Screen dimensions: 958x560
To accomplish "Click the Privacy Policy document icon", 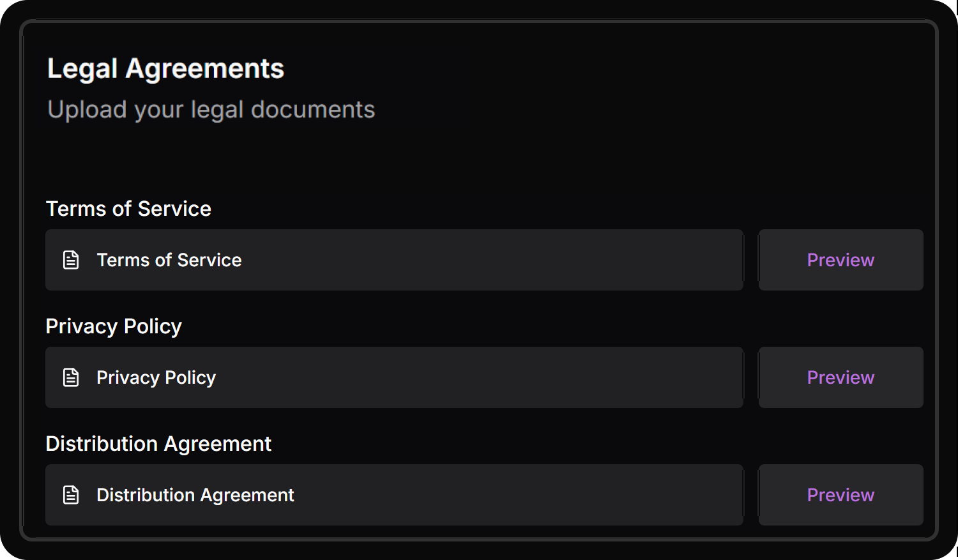I will pyautogui.click(x=70, y=377).
